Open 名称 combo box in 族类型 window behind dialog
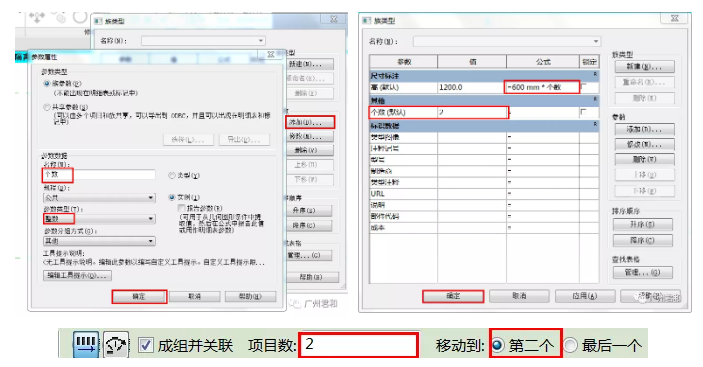703x367 pixels. pos(203,41)
